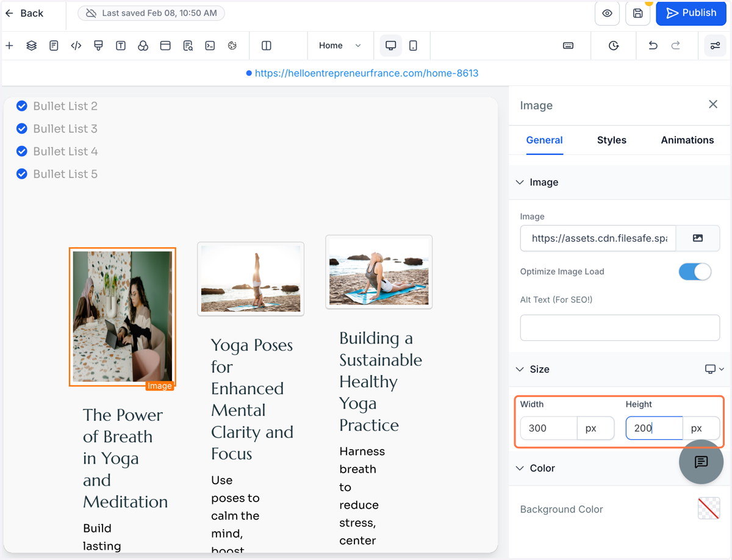Click the Bullet List 3 check icon

pyautogui.click(x=22, y=129)
